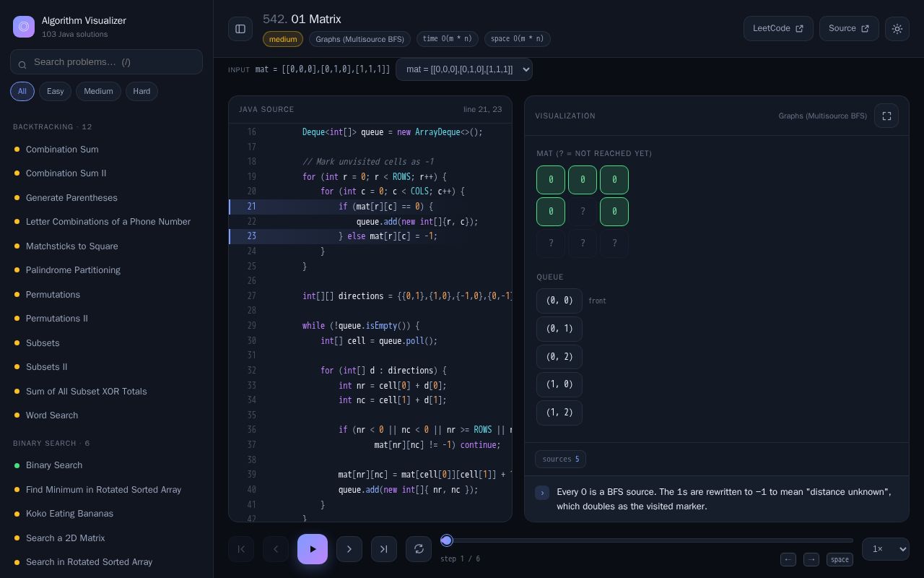This screenshot has width=924, height=578.
Task: Click the Graphs (Multisource BFS) tag
Action: point(359,39)
